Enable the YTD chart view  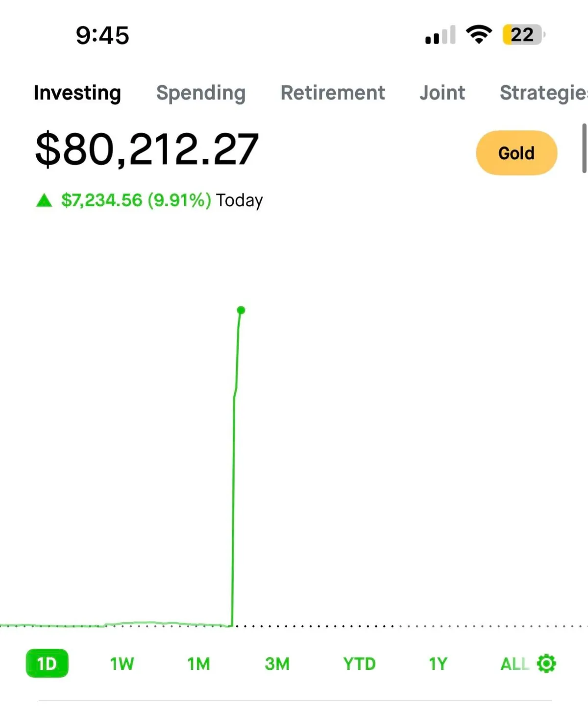click(359, 663)
